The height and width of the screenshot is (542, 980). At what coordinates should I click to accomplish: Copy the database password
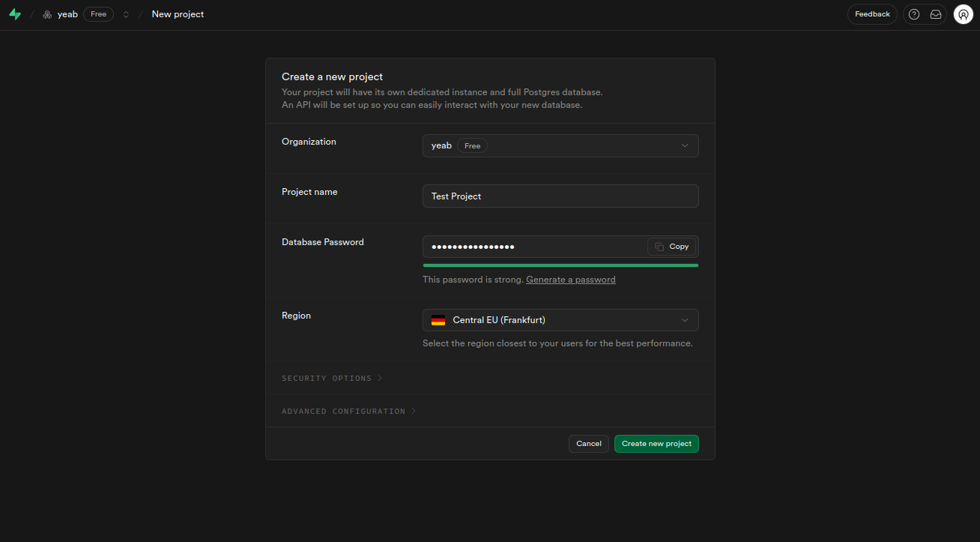coord(671,247)
